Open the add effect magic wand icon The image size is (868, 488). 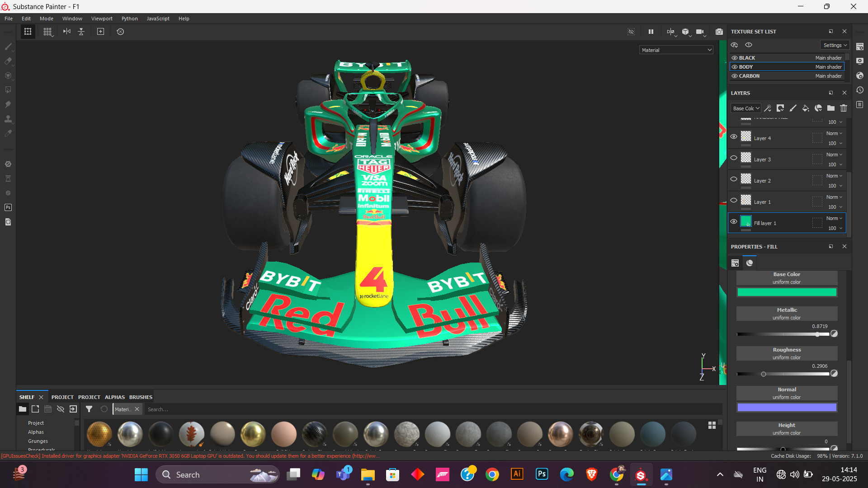point(768,108)
